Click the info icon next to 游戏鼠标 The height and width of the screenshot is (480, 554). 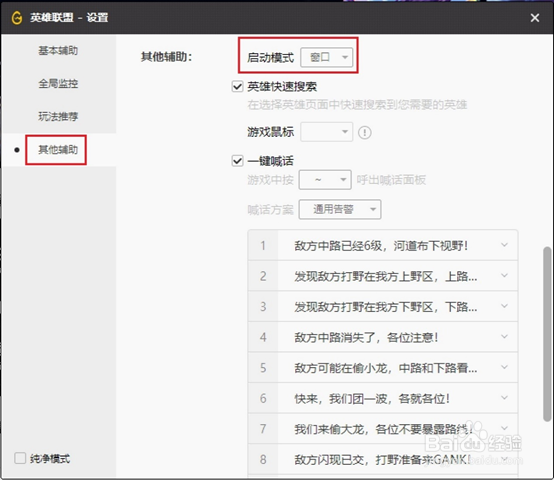(365, 132)
